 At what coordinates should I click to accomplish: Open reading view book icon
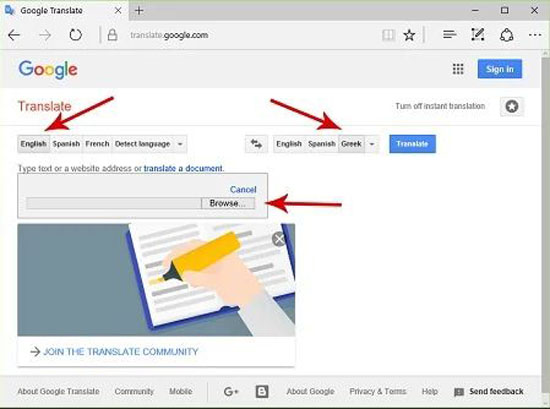tap(388, 35)
